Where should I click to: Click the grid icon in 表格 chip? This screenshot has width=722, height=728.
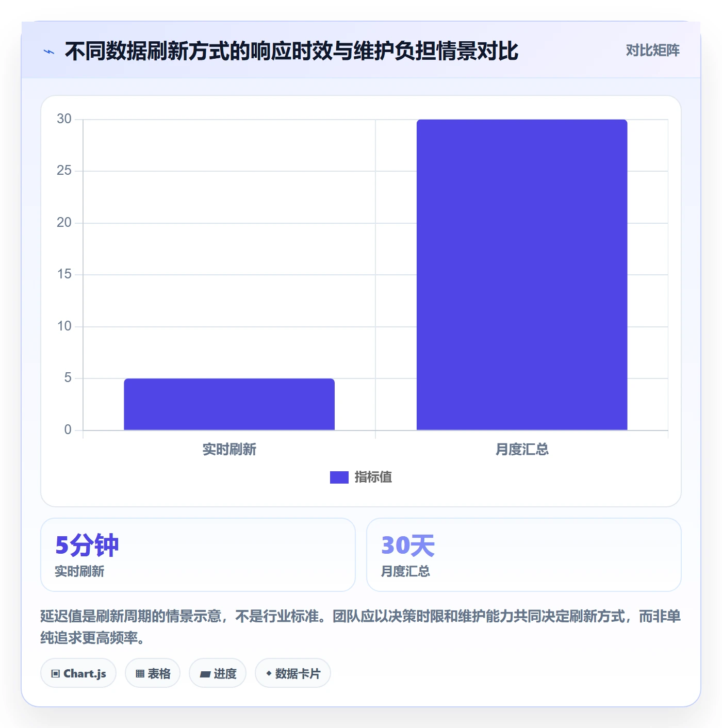pos(140,673)
